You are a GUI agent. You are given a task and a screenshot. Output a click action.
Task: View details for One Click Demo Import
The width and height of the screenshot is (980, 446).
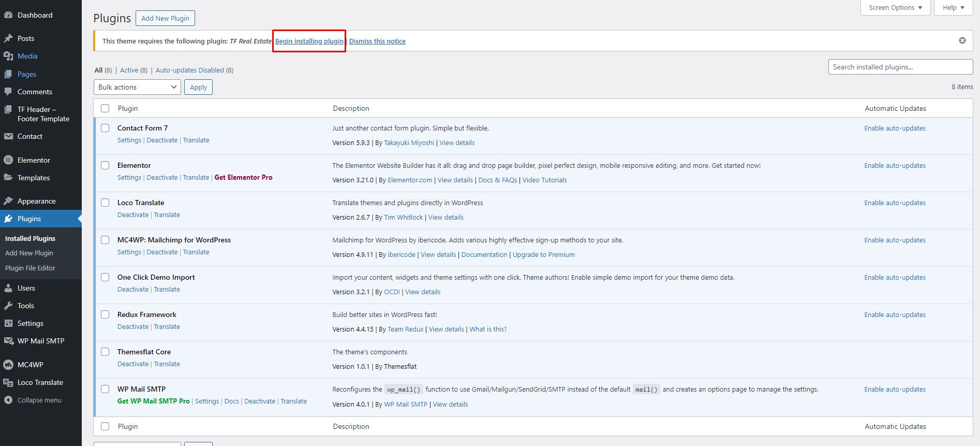coord(423,292)
